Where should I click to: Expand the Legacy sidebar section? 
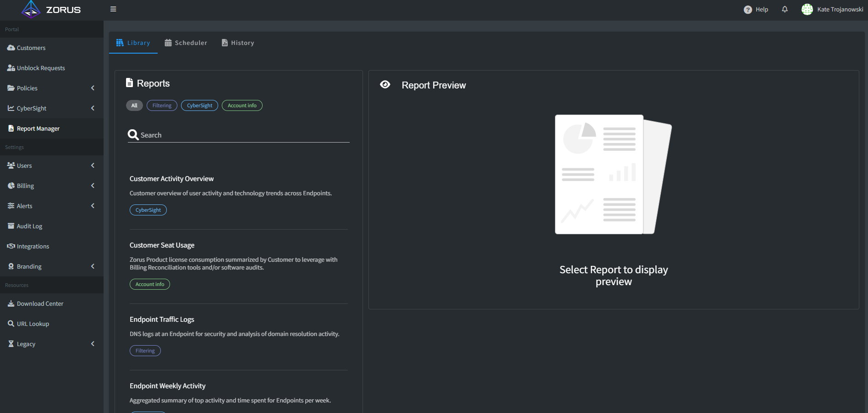93,343
